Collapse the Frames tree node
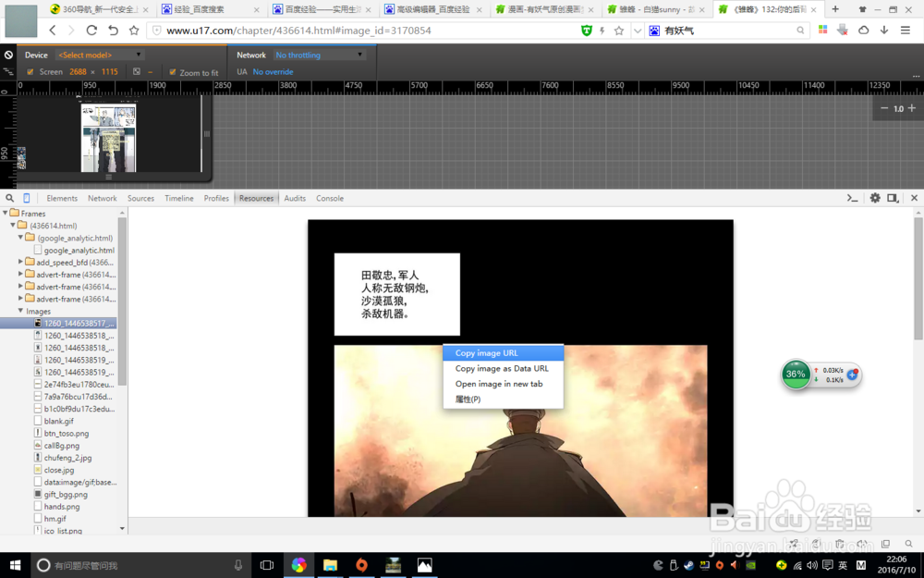This screenshot has width=924, height=578. [x=6, y=213]
